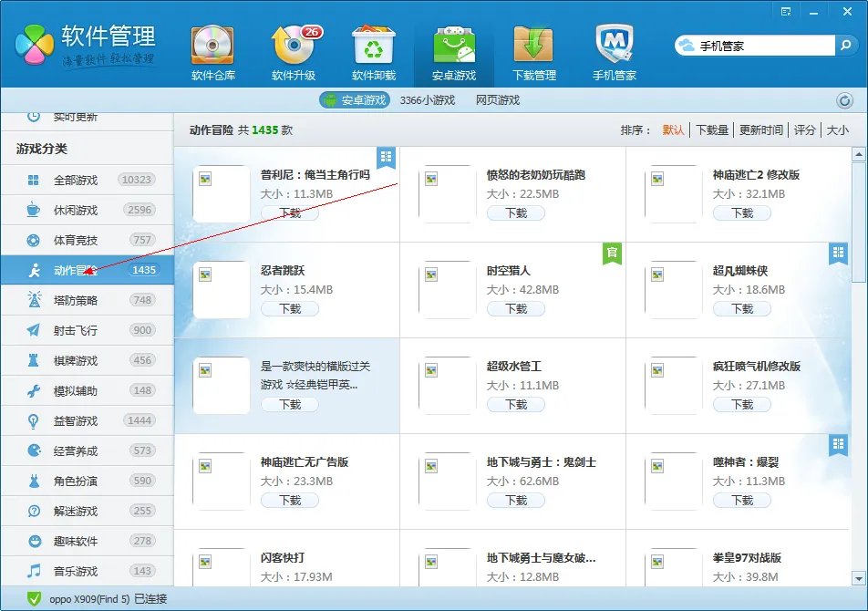Viewport: 868px width, 611px height.
Task: Click the 解迷游戏 question mark icon
Action: 34,511
